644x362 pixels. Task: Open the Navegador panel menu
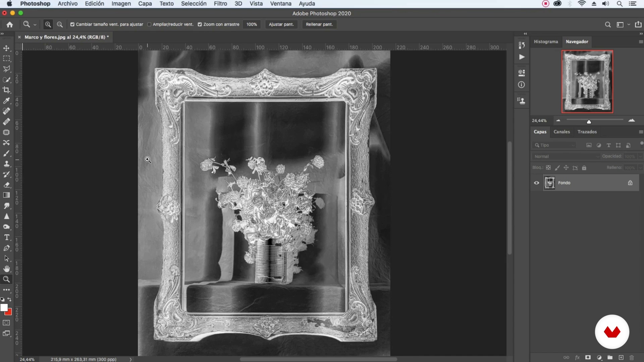click(x=641, y=42)
